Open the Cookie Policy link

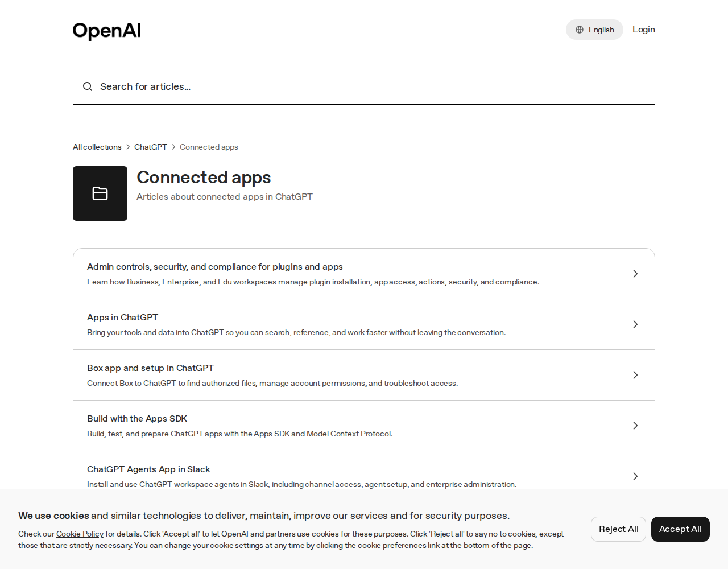(x=80, y=534)
